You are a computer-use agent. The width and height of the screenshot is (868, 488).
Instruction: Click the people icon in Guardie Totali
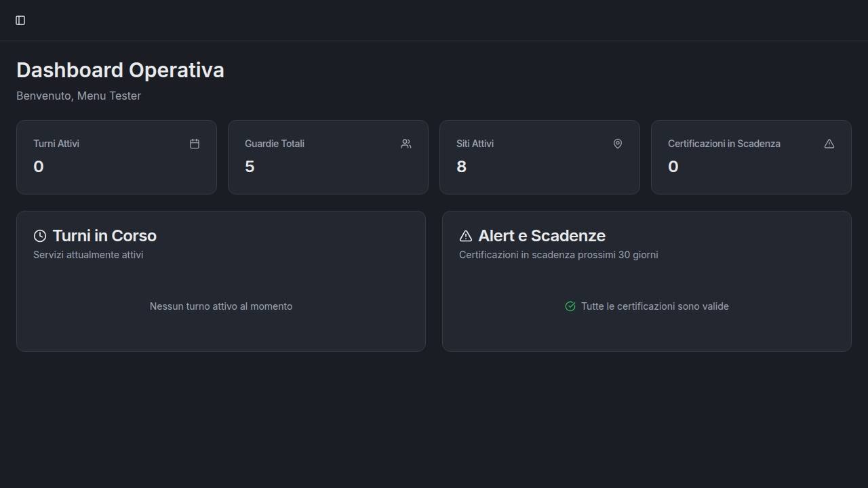click(406, 144)
